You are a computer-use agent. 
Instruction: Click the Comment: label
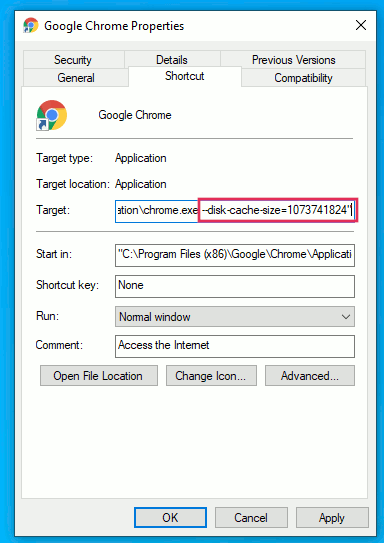pyautogui.click(x=59, y=345)
